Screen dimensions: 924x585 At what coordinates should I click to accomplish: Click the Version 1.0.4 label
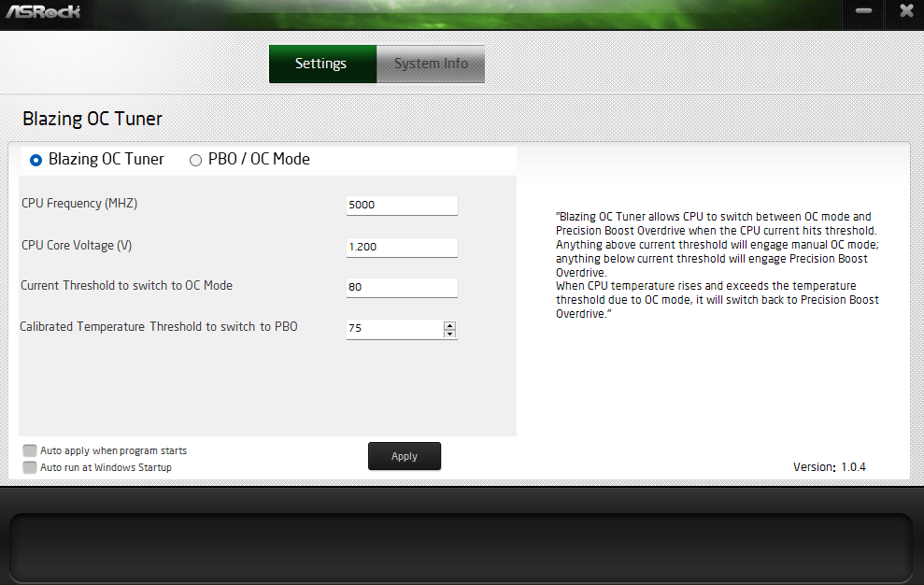(x=829, y=466)
